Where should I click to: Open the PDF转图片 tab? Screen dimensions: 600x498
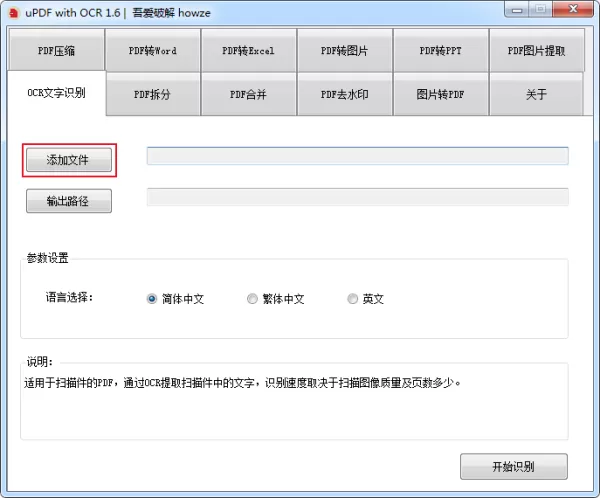pos(345,50)
